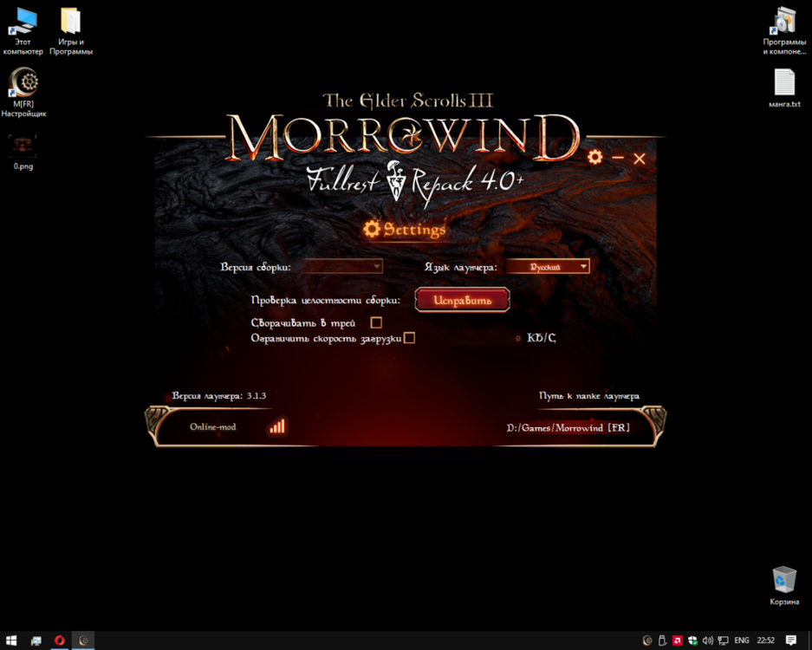Click the orange gear settings icon

point(594,157)
